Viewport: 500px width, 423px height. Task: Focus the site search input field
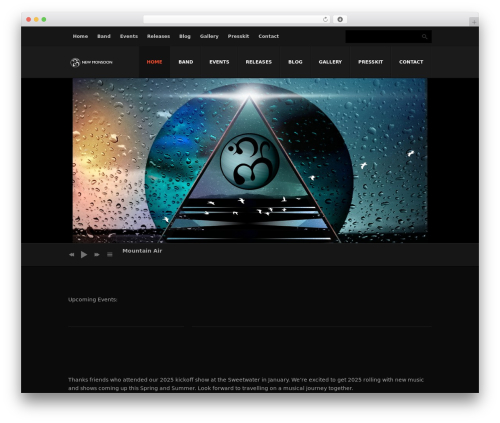(383, 37)
